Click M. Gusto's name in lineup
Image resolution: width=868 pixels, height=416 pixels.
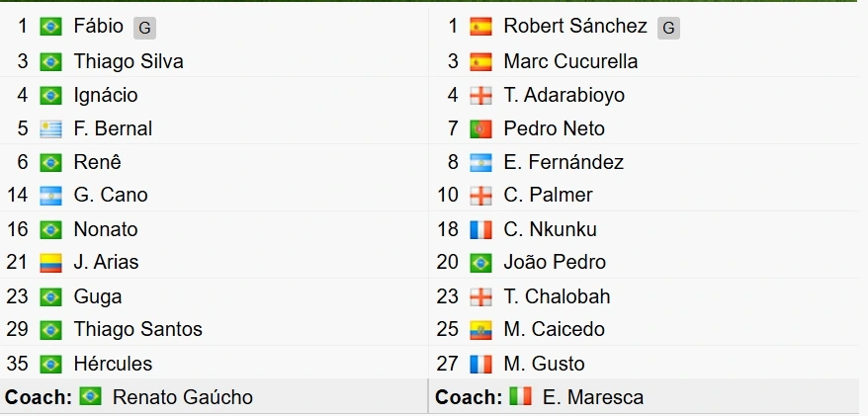(544, 364)
